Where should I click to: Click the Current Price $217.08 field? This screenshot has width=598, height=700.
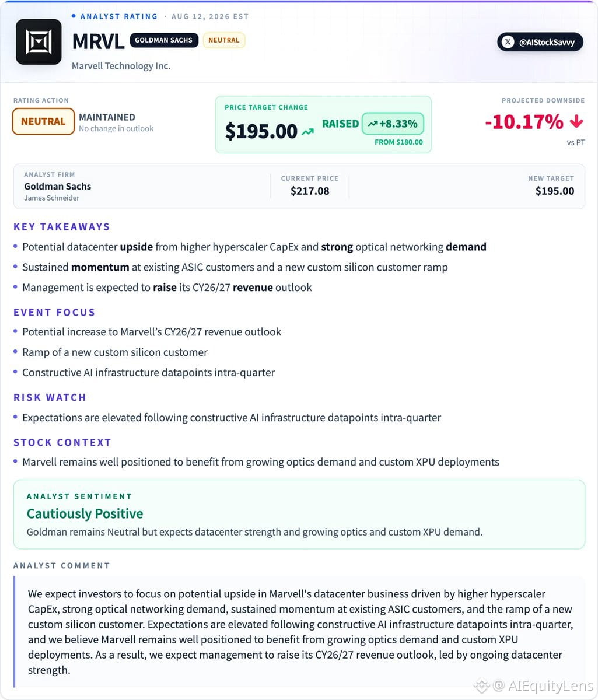pos(310,185)
